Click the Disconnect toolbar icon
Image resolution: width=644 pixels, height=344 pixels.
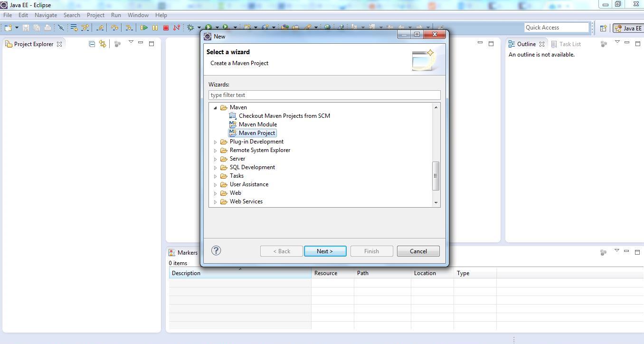pos(177,28)
